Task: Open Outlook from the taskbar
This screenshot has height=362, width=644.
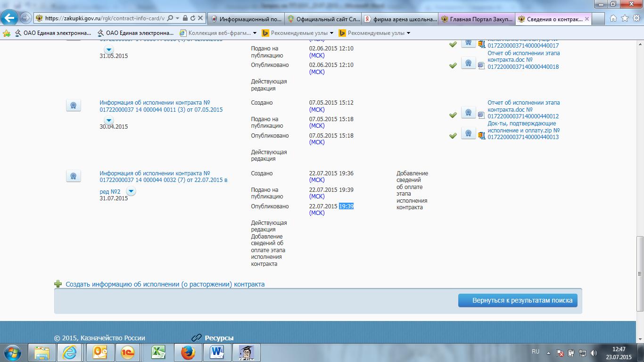Action: [100, 353]
